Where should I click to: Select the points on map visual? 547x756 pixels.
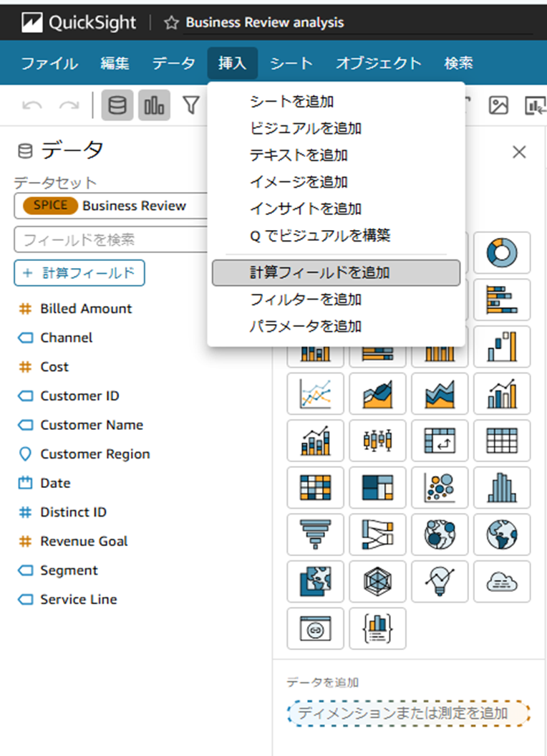coord(440,534)
